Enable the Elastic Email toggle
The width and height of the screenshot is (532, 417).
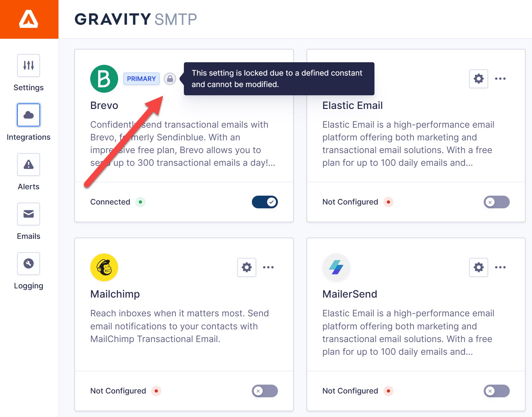coord(497,202)
